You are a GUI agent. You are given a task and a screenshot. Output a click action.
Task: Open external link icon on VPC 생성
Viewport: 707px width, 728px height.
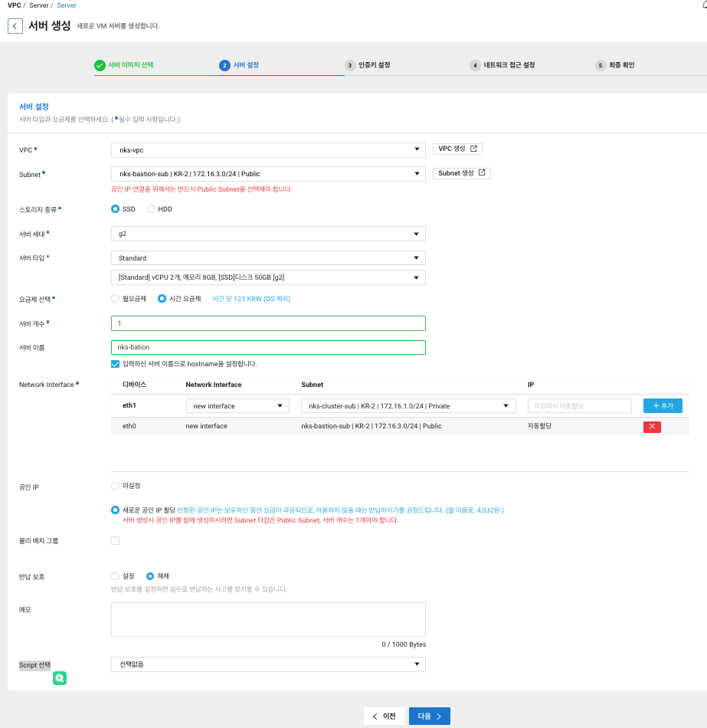pyautogui.click(x=473, y=149)
